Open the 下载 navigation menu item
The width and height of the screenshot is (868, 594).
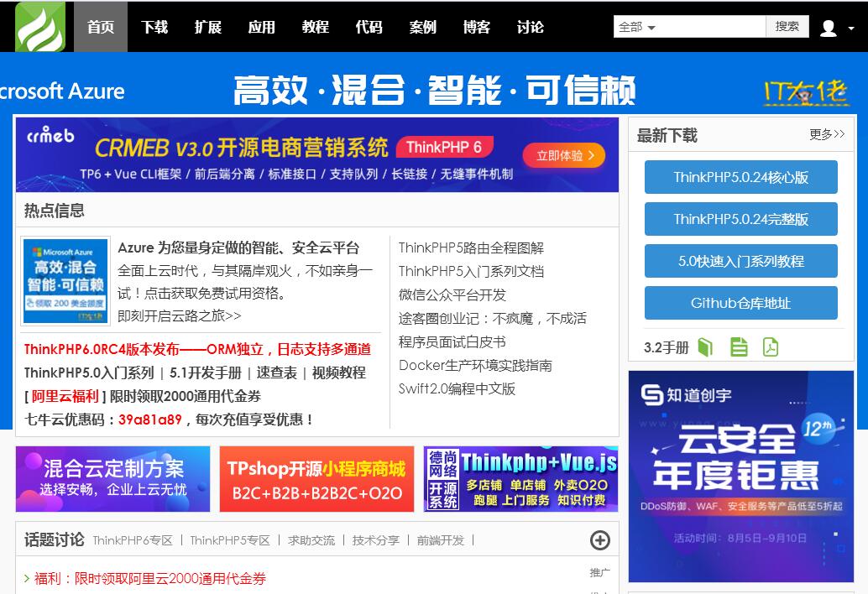(154, 27)
